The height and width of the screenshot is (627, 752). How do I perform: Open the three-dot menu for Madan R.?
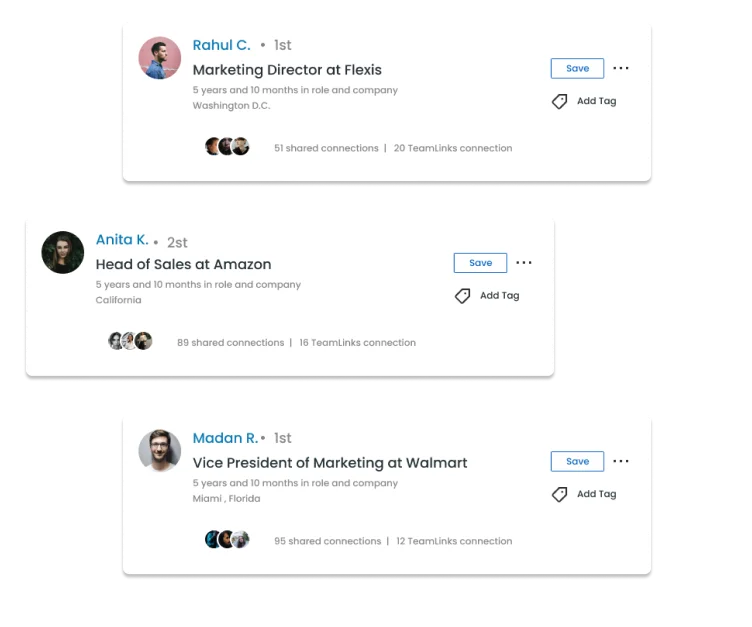pyautogui.click(x=621, y=461)
